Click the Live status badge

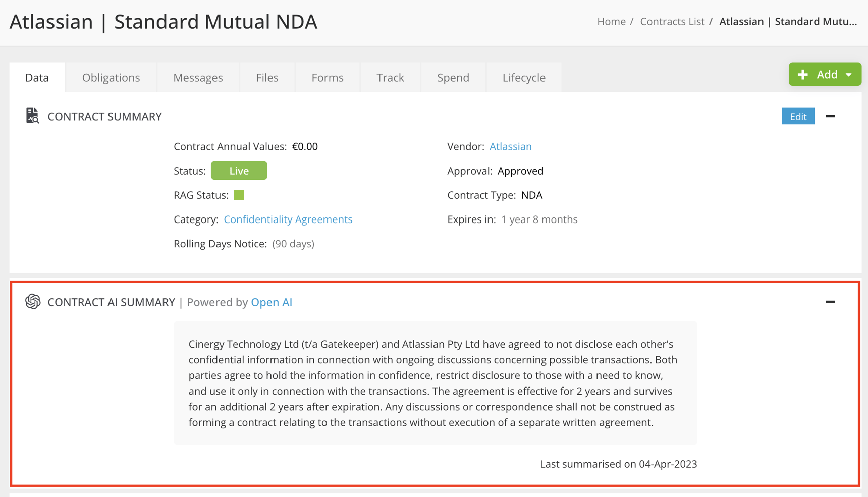239,171
